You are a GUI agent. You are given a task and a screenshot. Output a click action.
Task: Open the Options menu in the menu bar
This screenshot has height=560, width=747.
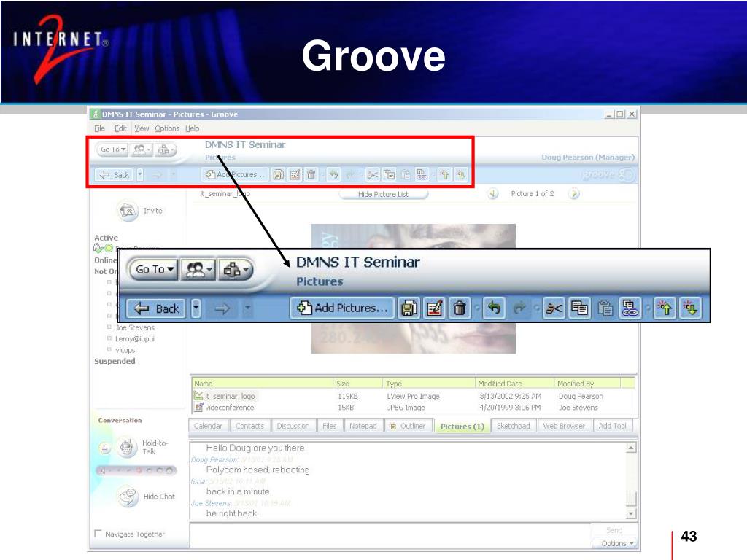(167, 128)
